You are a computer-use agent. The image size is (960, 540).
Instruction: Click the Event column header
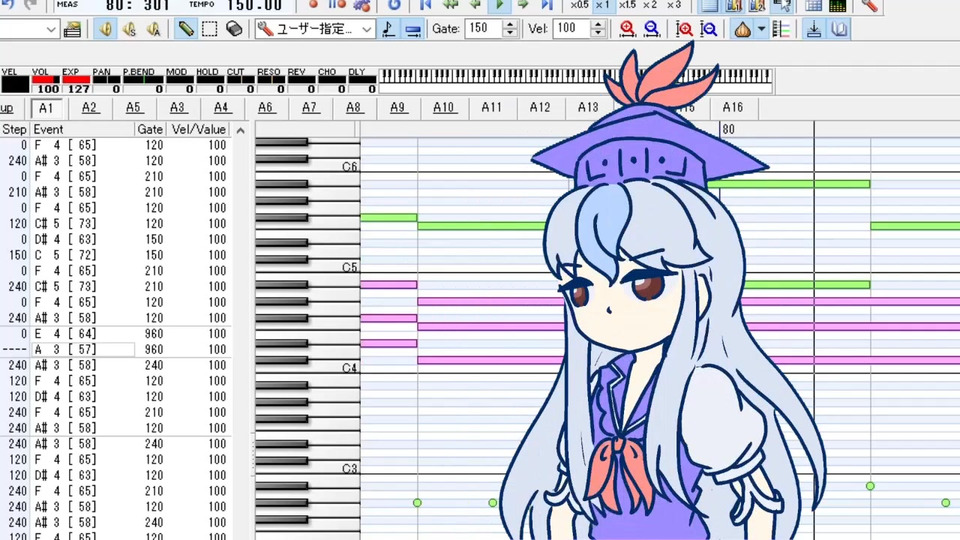(82, 130)
